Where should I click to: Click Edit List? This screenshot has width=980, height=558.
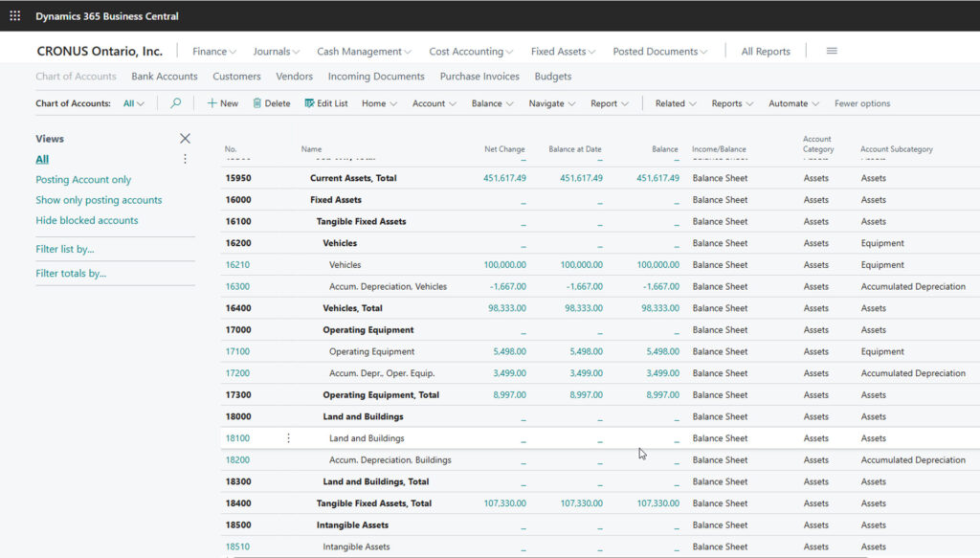pos(326,103)
